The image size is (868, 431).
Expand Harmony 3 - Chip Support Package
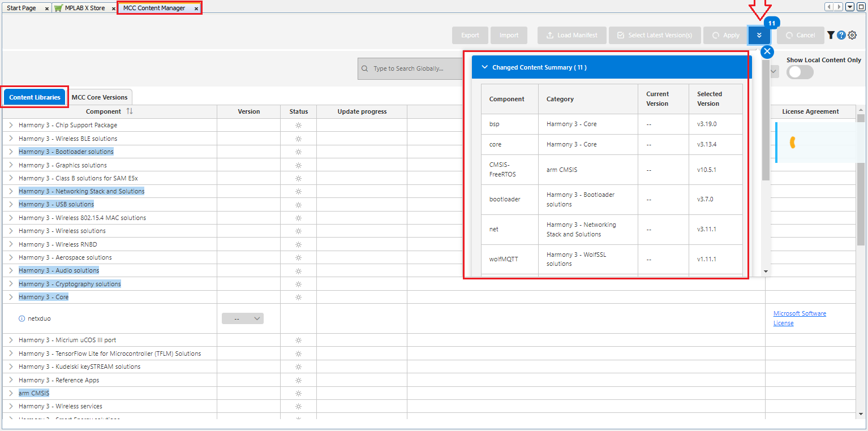point(11,125)
